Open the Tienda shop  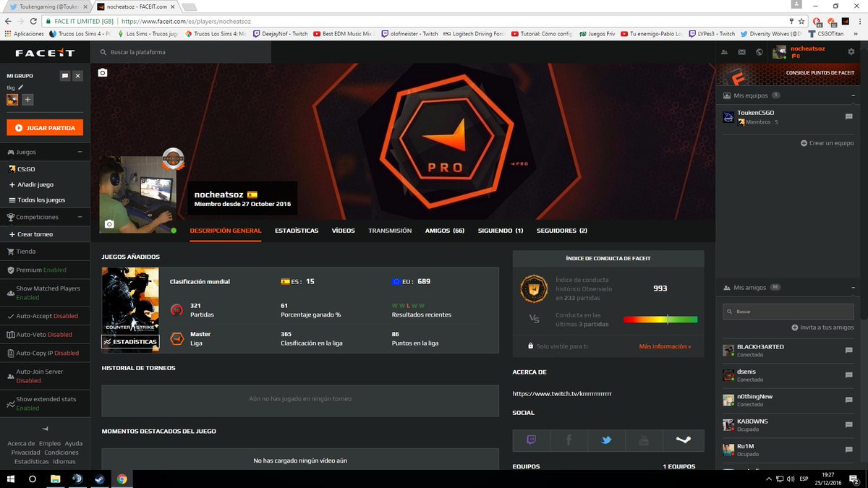tap(26, 252)
